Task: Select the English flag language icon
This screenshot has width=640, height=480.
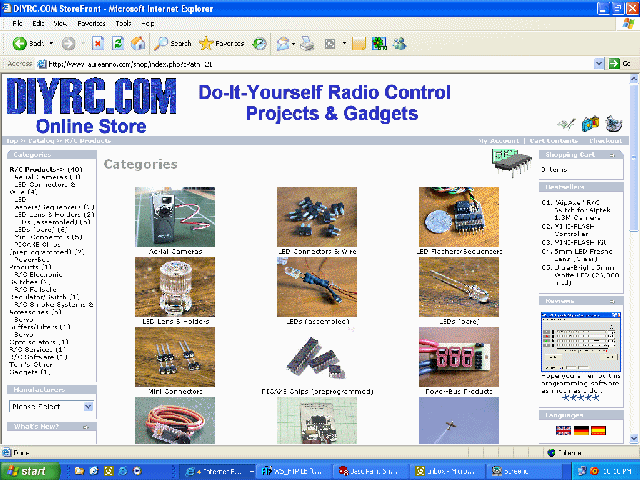Action: pyautogui.click(x=563, y=430)
